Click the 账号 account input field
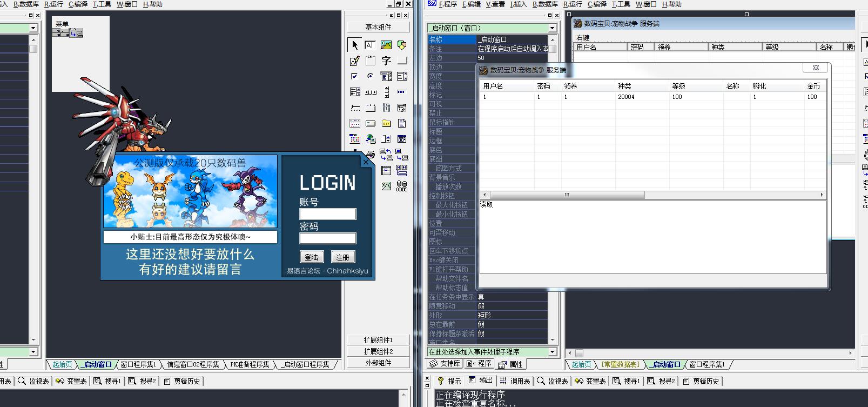The image size is (868, 407). tap(328, 213)
